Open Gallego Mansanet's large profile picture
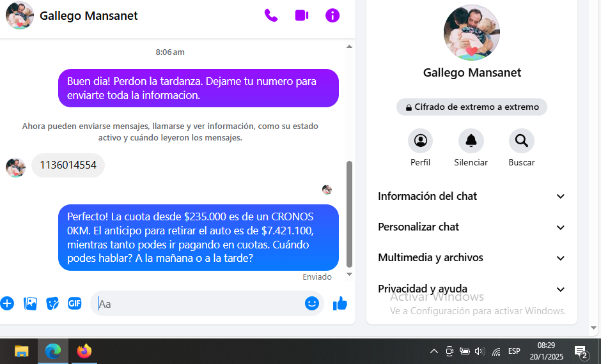Viewport: 601px width, 364px height. (x=472, y=33)
